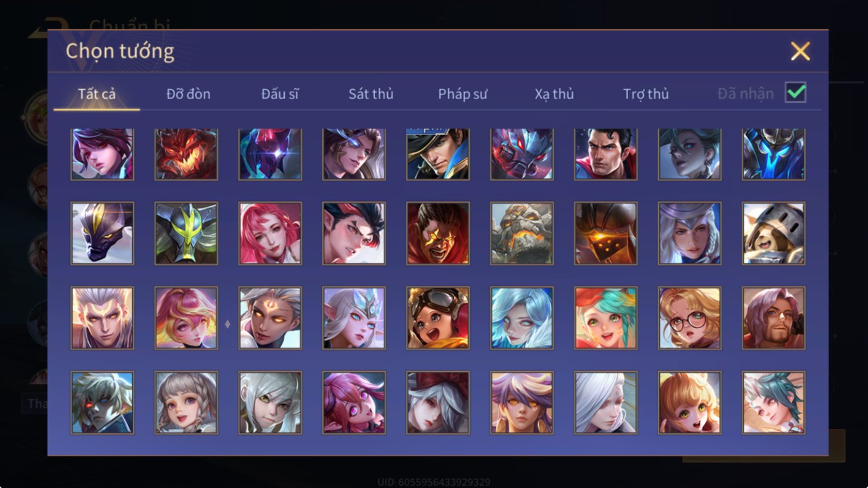This screenshot has width=868, height=488.
Task: Select the bearded man with purple hair
Action: [x=773, y=318]
